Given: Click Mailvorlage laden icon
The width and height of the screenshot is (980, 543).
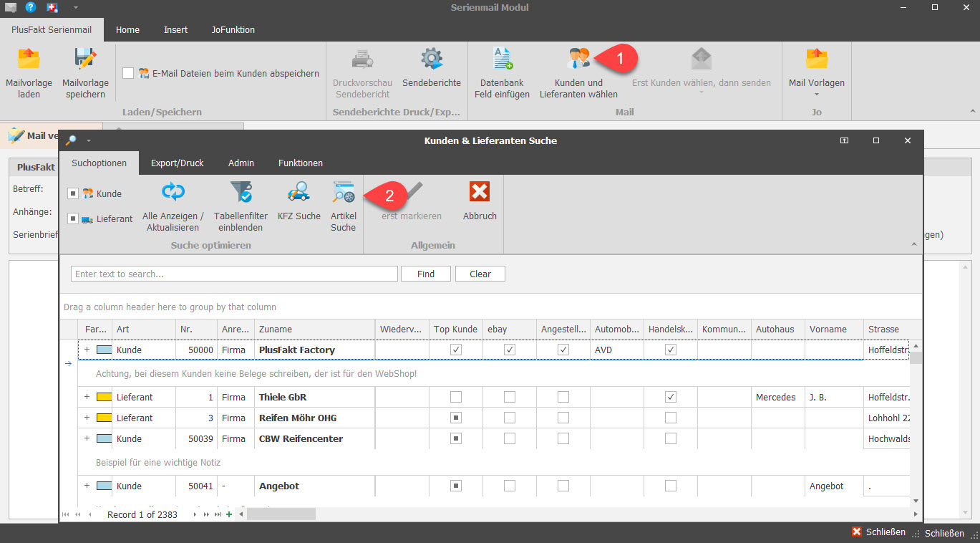Looking at the screenshot, I should tap(29, 60).
